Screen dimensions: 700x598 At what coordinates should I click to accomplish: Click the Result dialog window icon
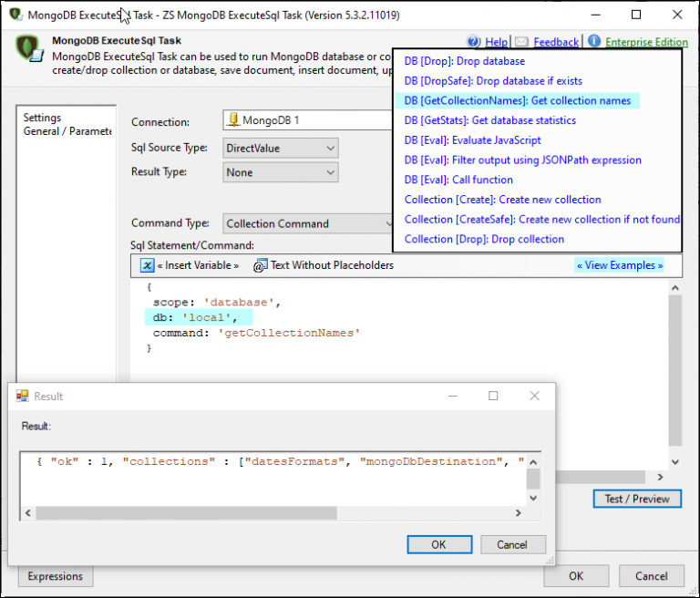pos(23,396)
